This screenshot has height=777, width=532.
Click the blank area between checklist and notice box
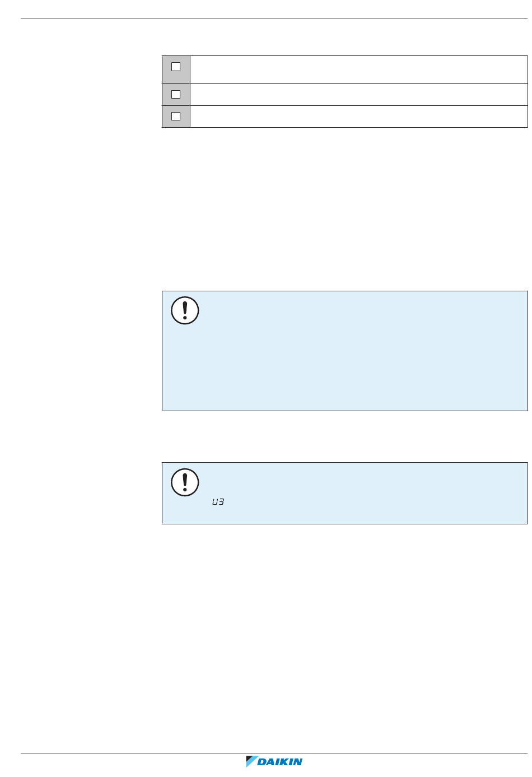(344, 209)
